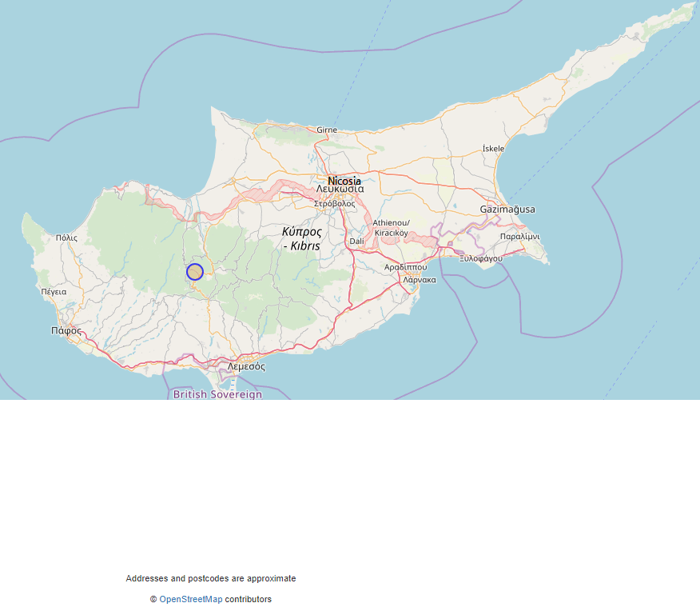Click the Λευκωσία label on map
Image resolution: width=700 pixels, height=607 pixels.
(x=340, y=190)
